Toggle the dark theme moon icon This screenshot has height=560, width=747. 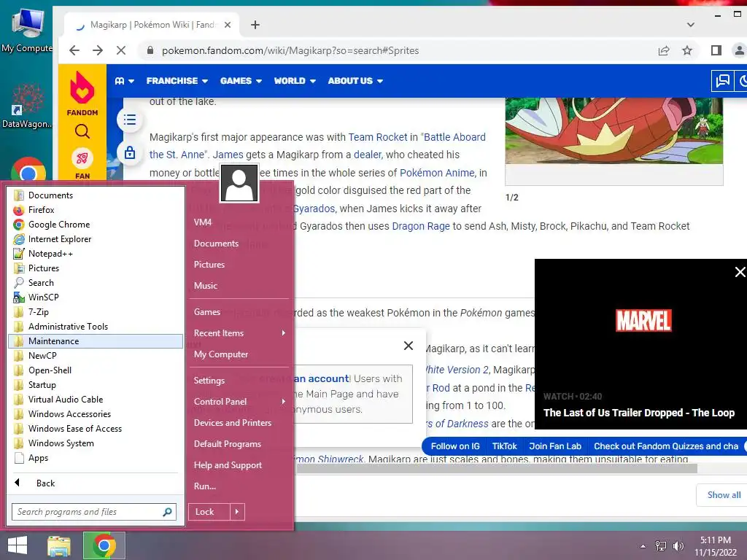pos(742,81)
